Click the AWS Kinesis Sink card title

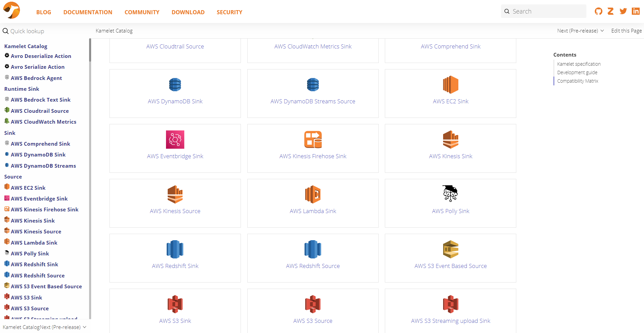point(451,156)
